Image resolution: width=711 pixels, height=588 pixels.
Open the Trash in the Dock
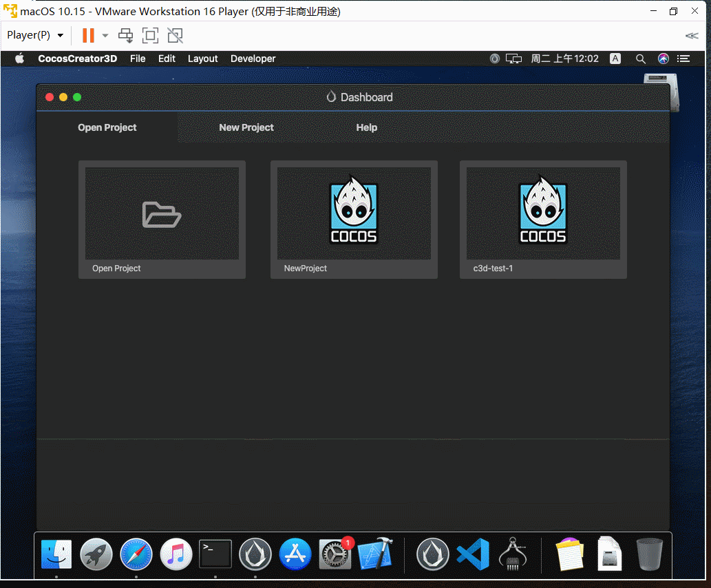click(x=649, y=554)
